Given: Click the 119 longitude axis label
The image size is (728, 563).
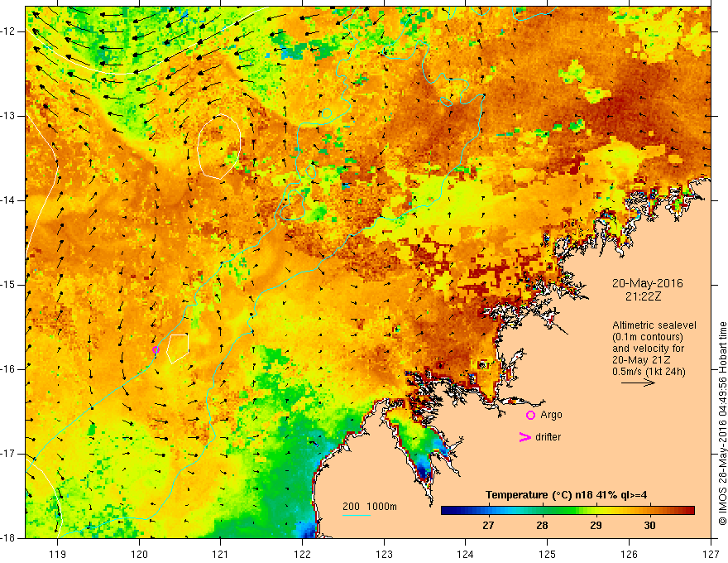Looking at the screenshot, I should (58, 554).
